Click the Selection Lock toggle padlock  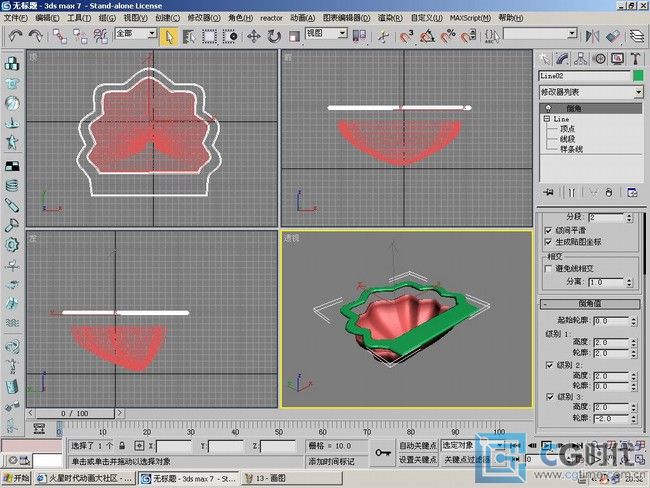(x=122, y=446)
